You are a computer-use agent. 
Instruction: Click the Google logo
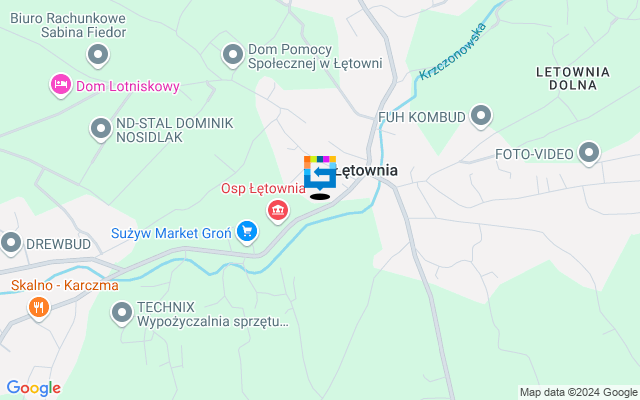tap(34, 388)
